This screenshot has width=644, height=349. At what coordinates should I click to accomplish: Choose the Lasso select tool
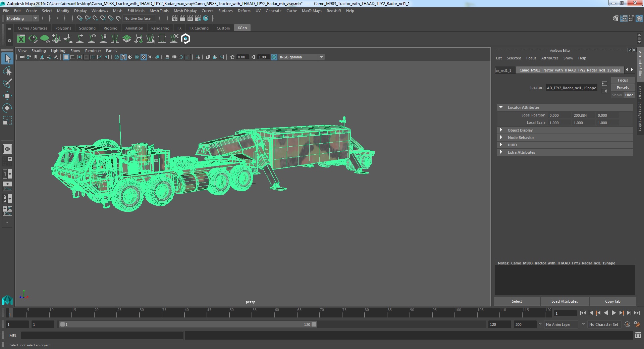(7, 71)
